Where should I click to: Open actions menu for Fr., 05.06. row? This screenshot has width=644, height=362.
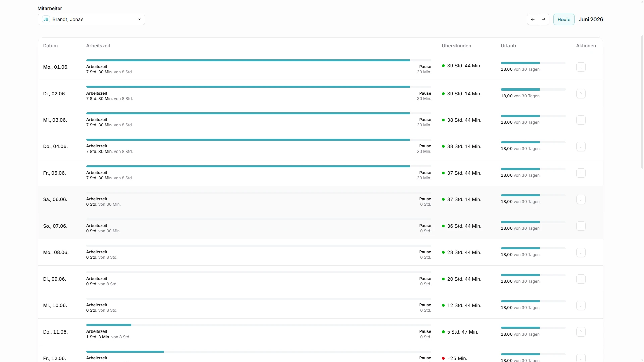[x=581, y=173]
